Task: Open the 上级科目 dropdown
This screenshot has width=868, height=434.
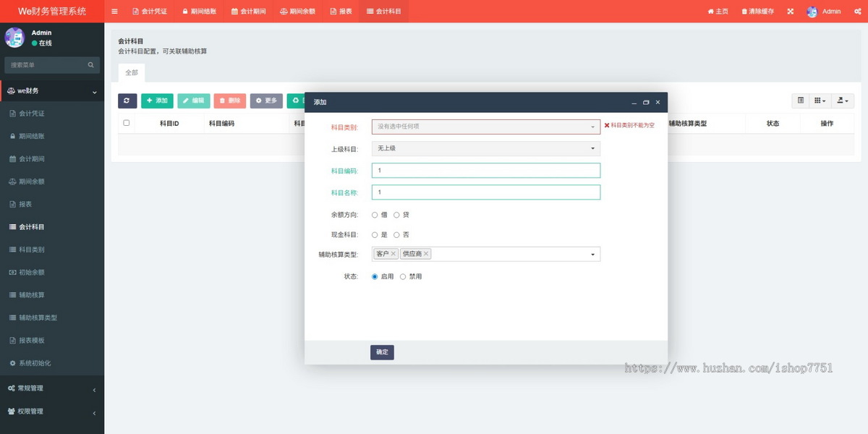Action: (x=486, y=148)
